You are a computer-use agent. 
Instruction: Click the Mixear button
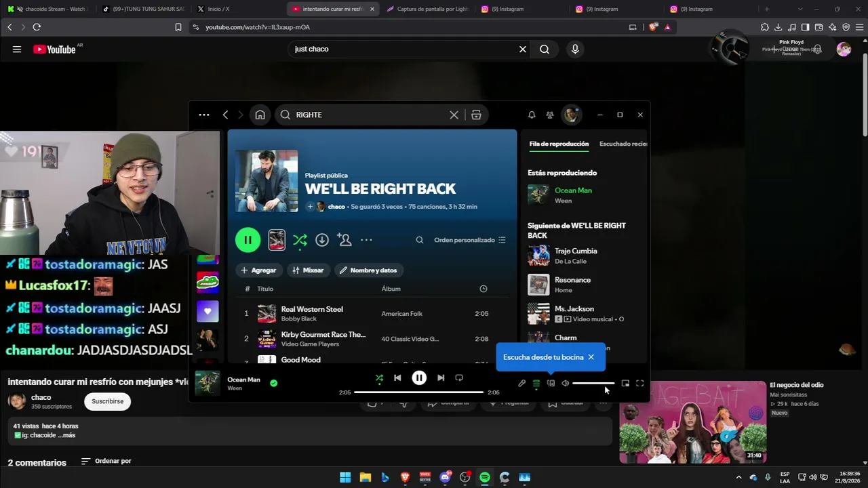[x=308, y=270]
